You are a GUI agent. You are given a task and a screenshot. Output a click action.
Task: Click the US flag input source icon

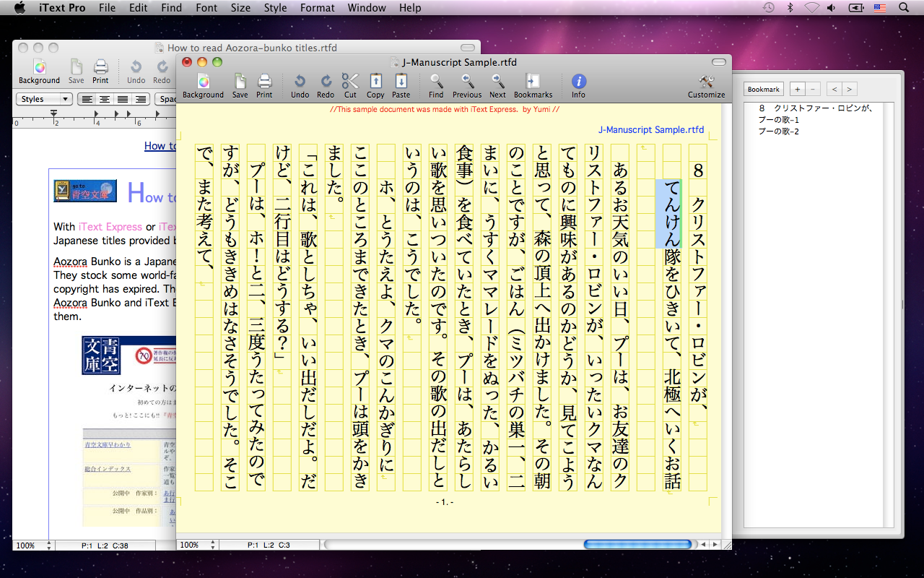click(x=880, y=8)
